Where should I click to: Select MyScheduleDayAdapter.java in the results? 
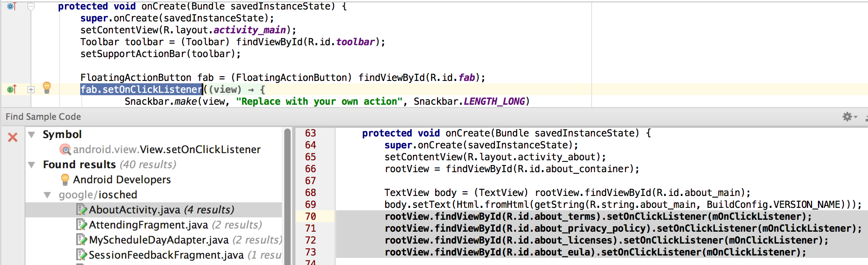pyautogui.click(x=159, y=240)
